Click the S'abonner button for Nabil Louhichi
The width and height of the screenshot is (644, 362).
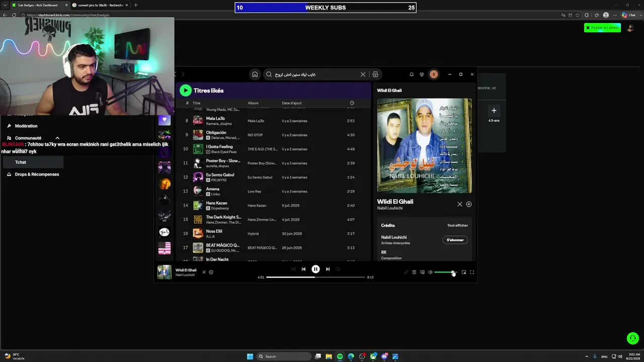tap(455, 240)
